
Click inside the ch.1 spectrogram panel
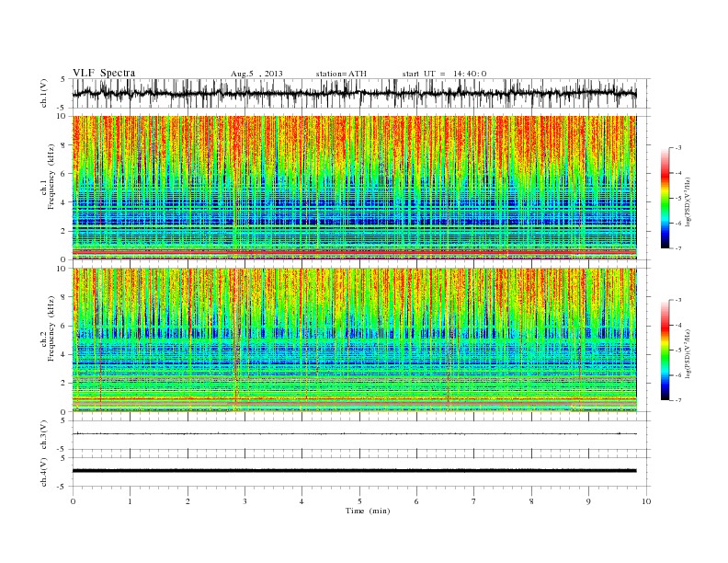[x=355, y=188]
